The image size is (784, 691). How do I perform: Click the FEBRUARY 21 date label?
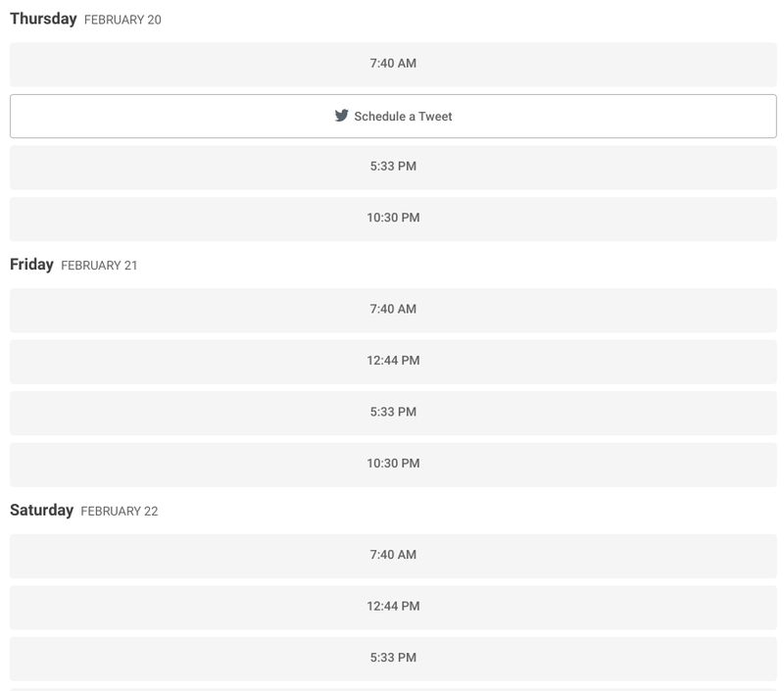click(x=99, y=266)
